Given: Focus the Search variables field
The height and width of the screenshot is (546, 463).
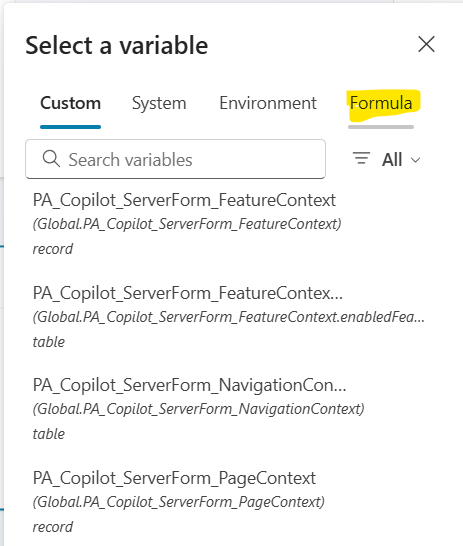Looking at the screenshot, I should click(x=175, y=159).
